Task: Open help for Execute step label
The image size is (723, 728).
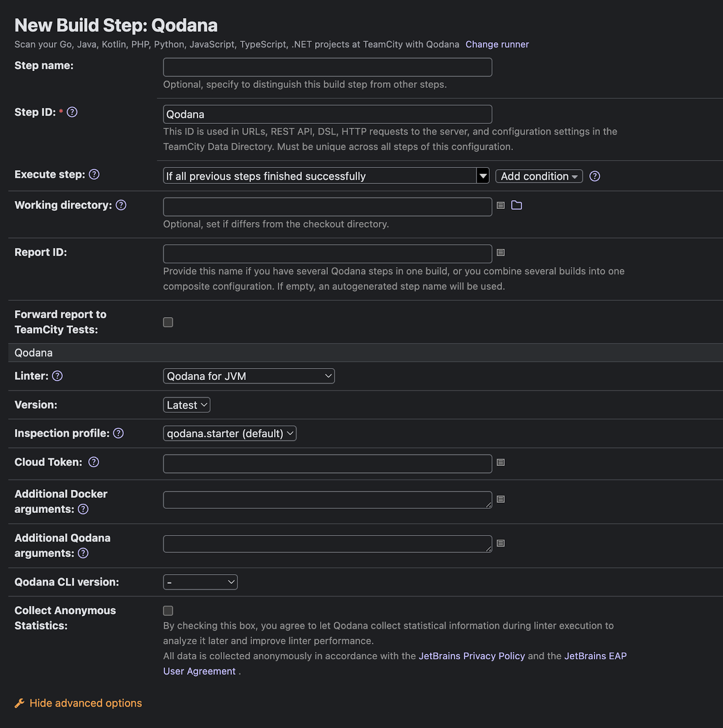Action: 94,175
